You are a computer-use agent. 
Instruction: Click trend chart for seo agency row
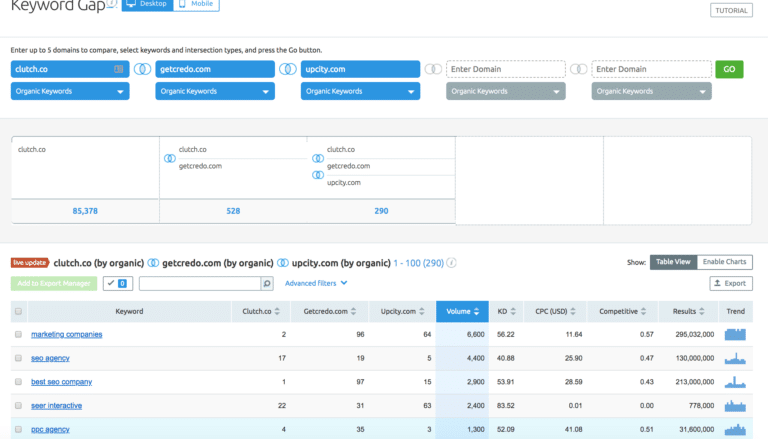(735, 358)
